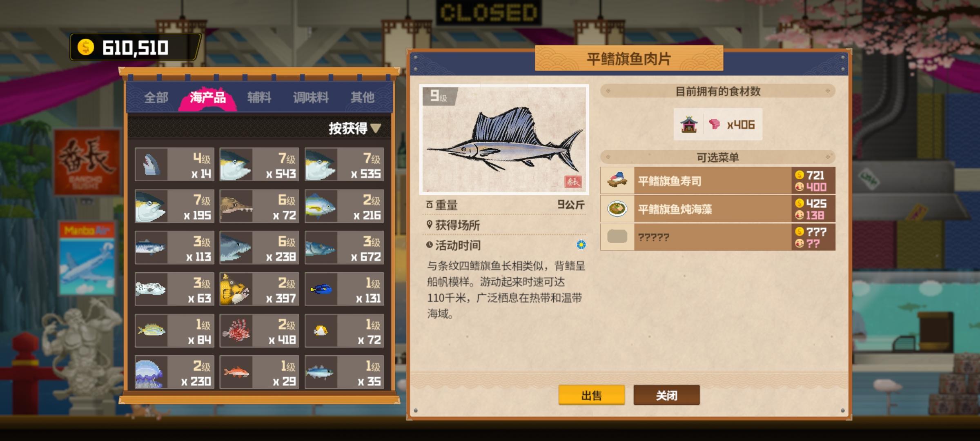This screenshot has height=441, width=980.
Task: Select the red lionfish ingredient x418
Action: 259,331
